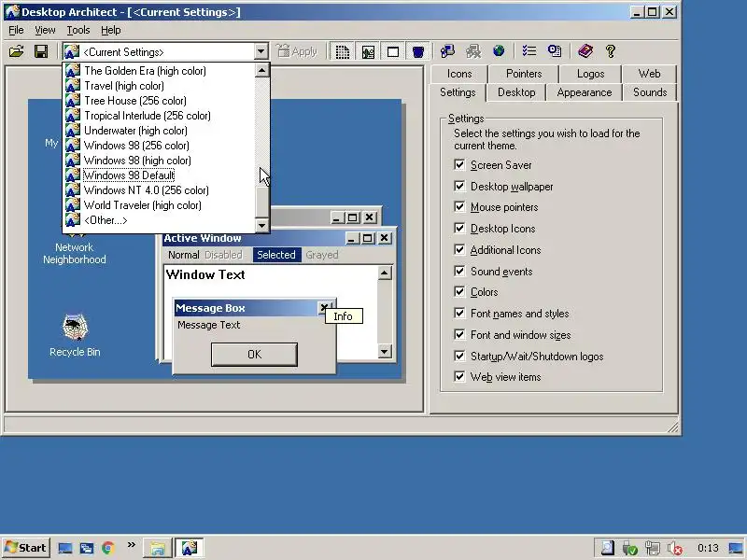Toggle the Sound events checkbox

click(x=459, y=271)
